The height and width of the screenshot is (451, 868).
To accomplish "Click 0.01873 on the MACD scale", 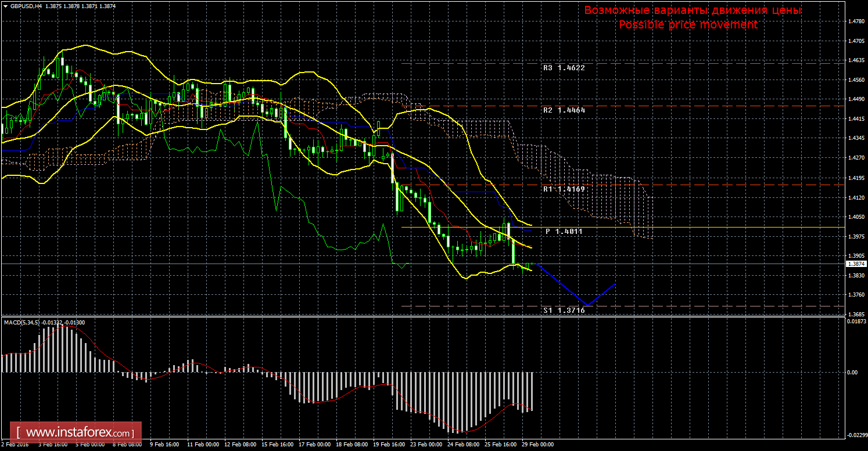I will pos(856,321).
